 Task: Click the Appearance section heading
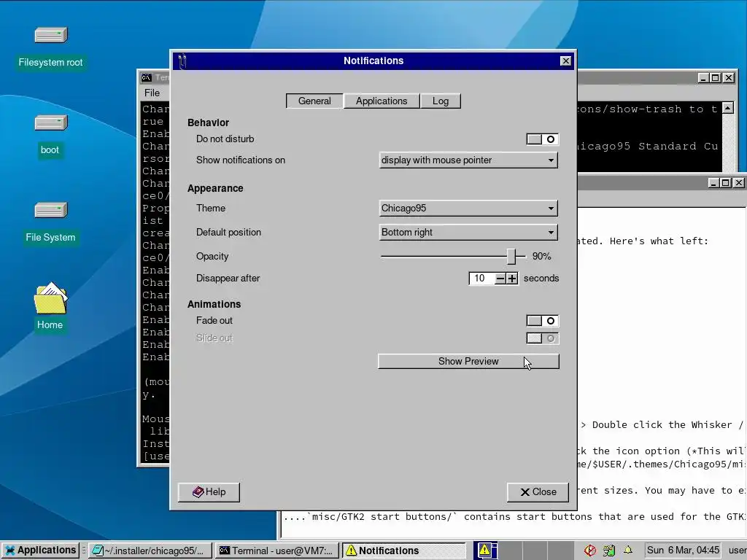pyautogui.click(x=215, y=189)
